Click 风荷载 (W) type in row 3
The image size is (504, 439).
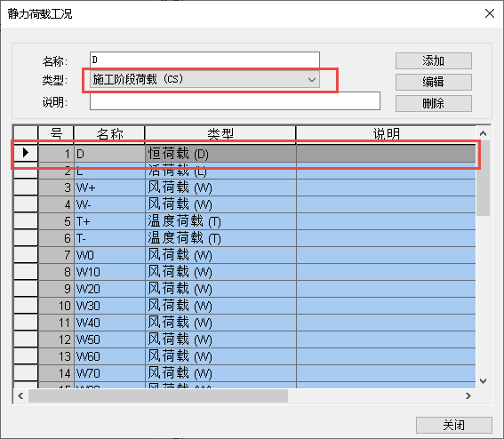(220, 188)
